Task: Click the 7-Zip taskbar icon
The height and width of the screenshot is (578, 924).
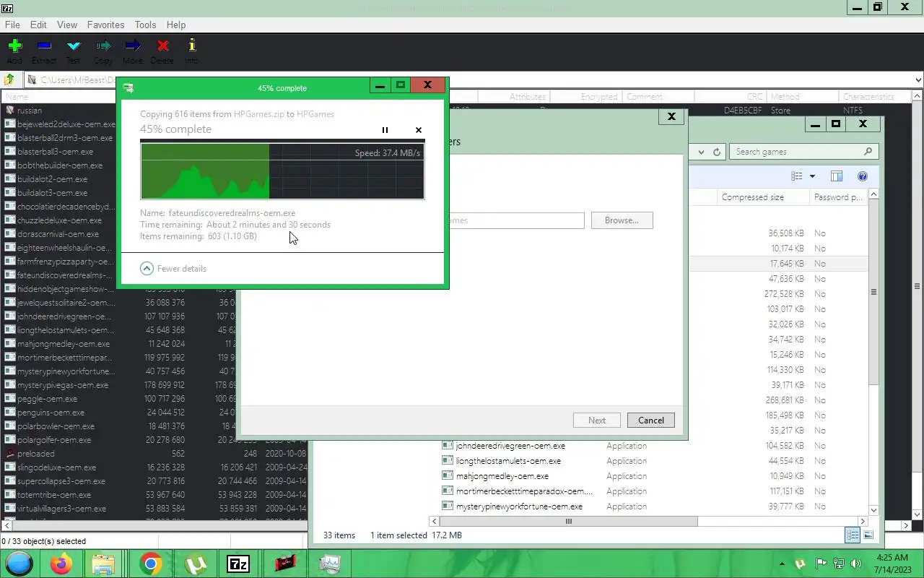Action: point(238,564)
